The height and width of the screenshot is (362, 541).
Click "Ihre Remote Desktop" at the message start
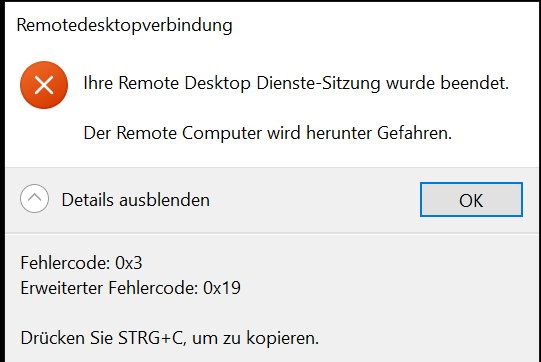167,83
